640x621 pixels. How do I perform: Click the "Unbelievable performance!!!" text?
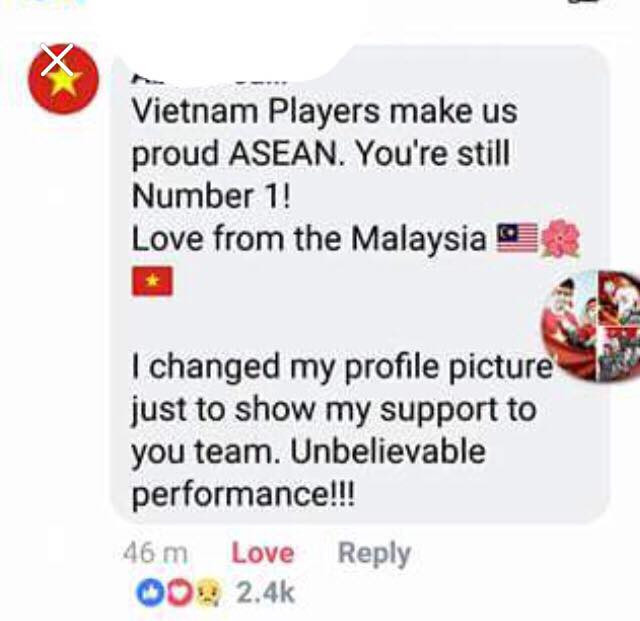[309, 472]
